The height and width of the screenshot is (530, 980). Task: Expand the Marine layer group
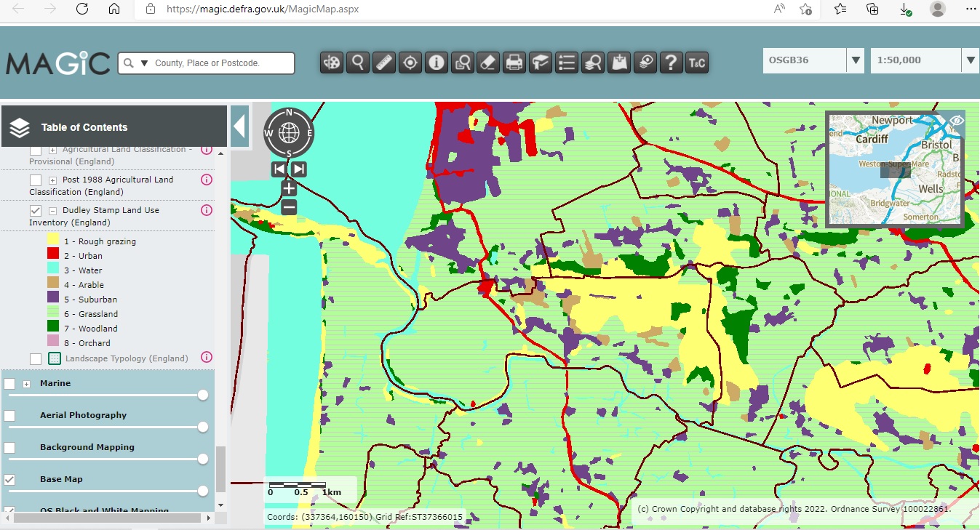[x=27, y=384]
